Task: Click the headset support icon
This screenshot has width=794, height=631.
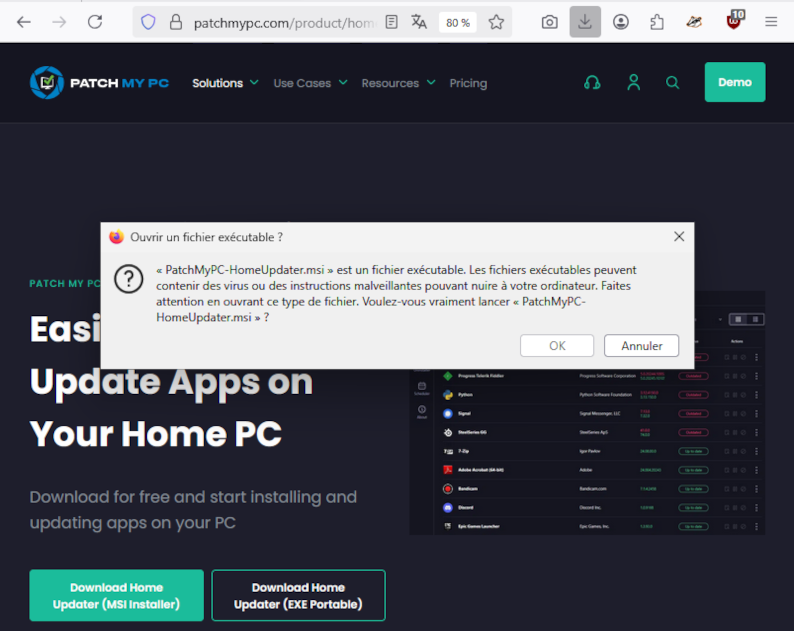Action: coord(592,83)
